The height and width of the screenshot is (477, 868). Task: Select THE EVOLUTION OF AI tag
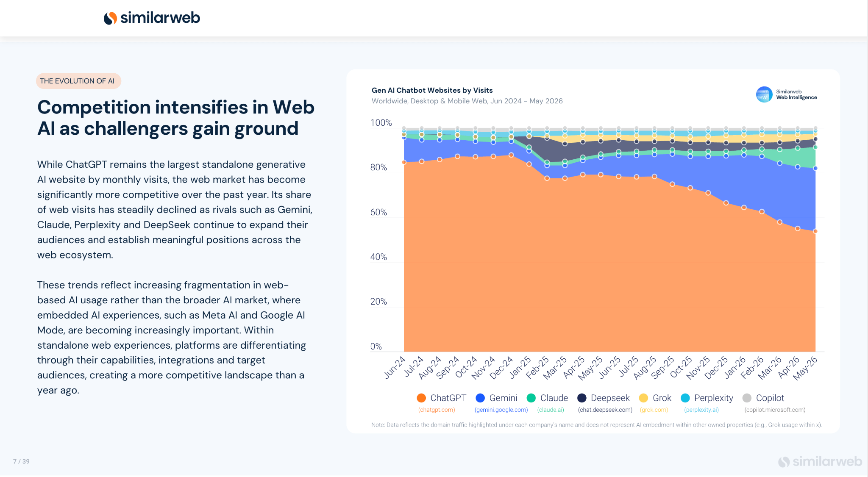click(x=78, y=81)
